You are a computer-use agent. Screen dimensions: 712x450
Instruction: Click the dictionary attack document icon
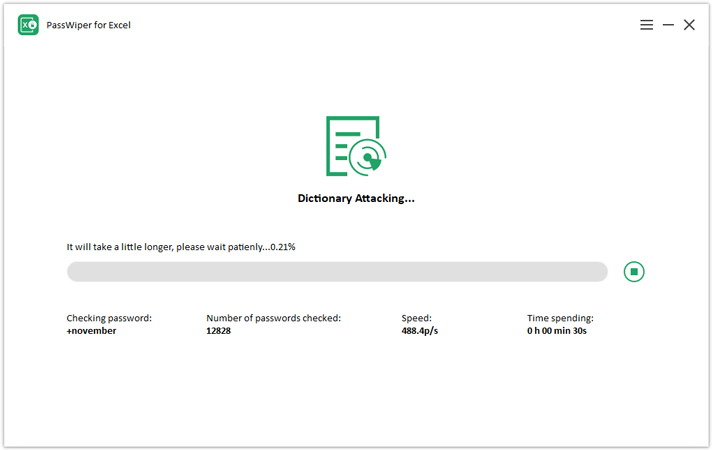pyautogui.click(x=356, y=146)
